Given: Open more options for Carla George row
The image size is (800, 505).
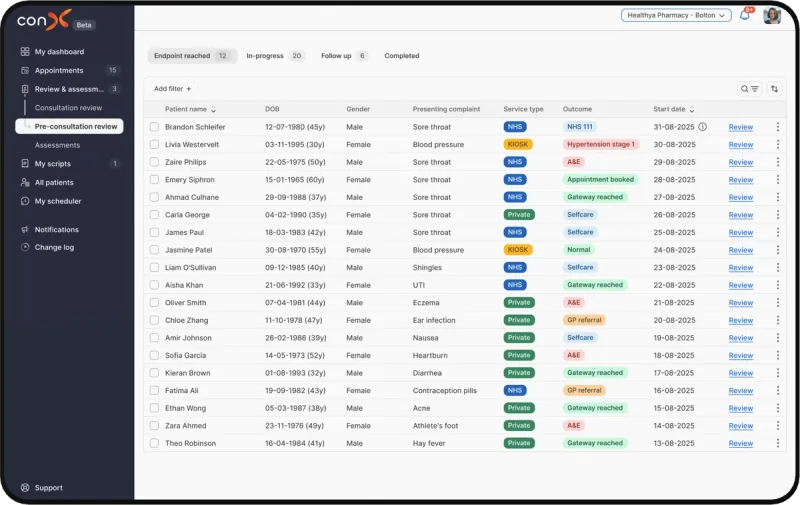Looking at the screenshot, I should coord(778,215).
